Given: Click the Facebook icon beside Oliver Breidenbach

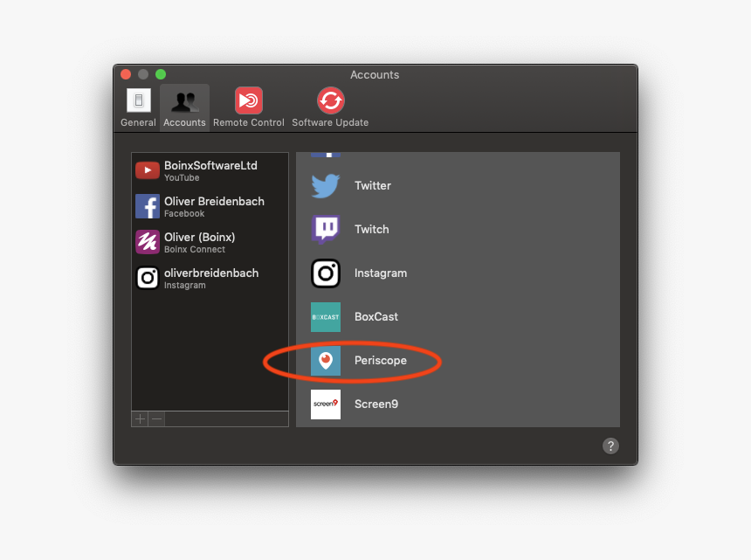Looking at the screenshot, I should [x=148, y=206].
